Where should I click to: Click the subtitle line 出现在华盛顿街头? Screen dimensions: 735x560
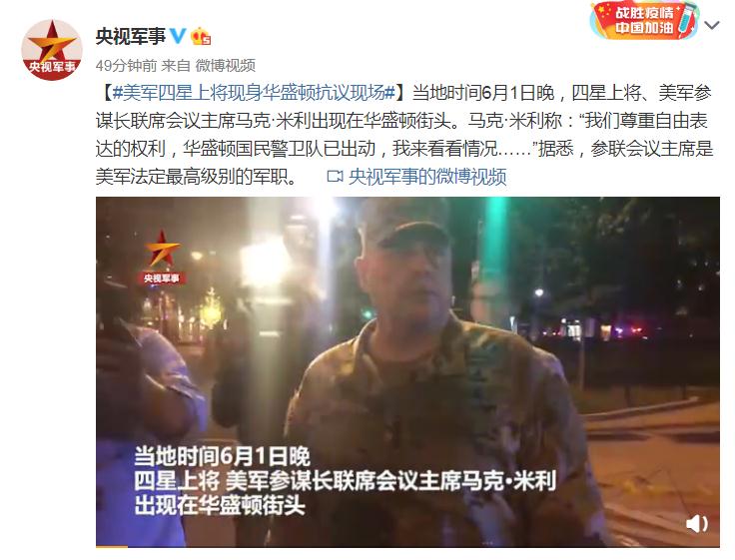click(x=220, y=506)
